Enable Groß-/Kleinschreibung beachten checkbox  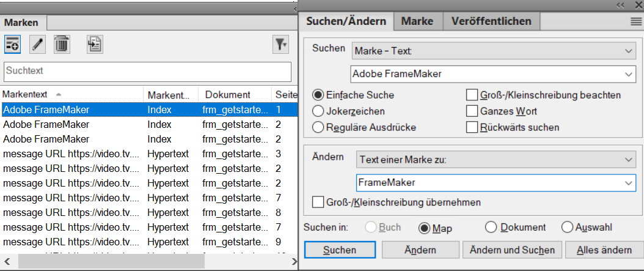pyautogui.click(x=472, y=95)
